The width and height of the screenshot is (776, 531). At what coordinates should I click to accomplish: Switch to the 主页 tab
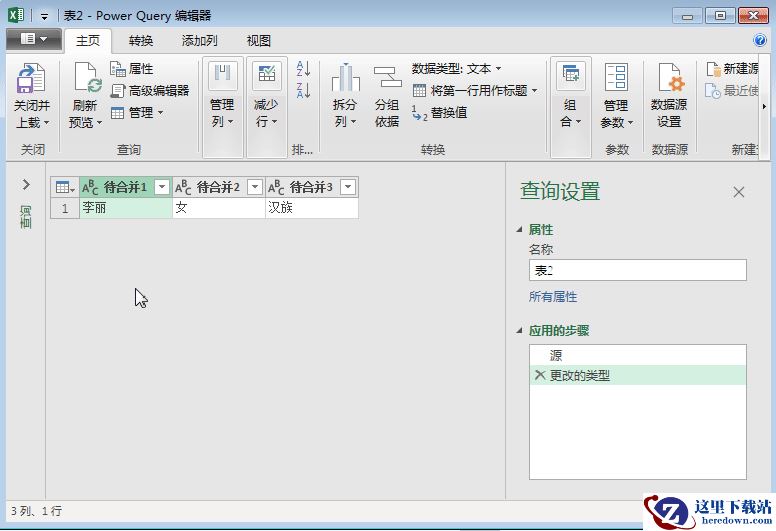tap(88, 41)
